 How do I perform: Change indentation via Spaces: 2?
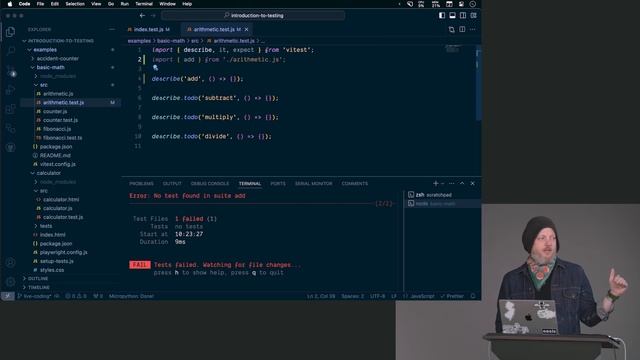[x=352, y=296]
